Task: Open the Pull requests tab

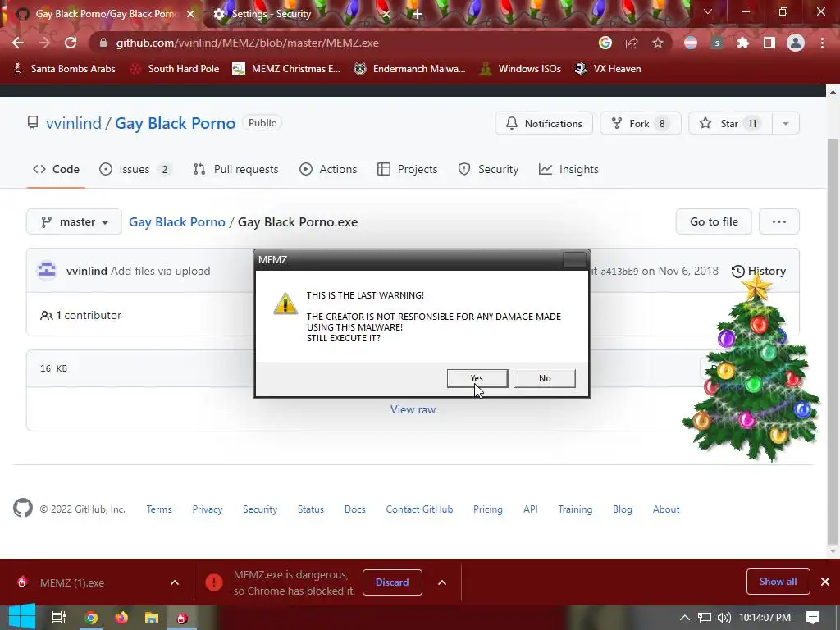Action: point(235,169)
